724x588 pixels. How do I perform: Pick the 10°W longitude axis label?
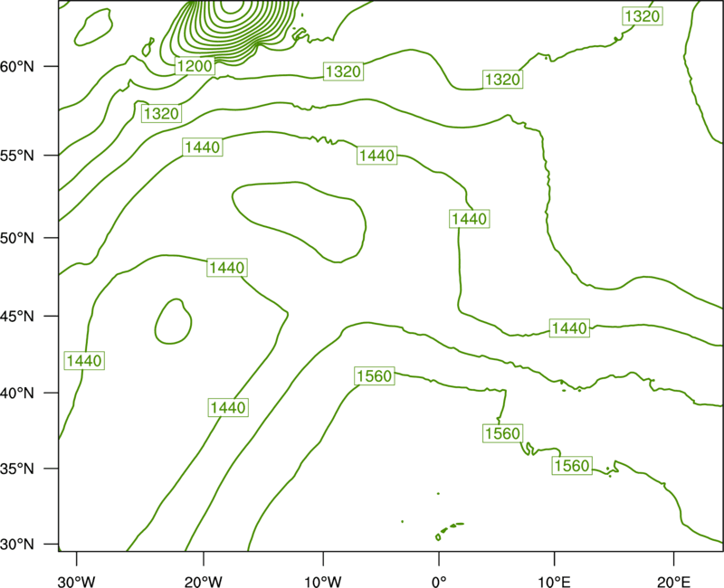323,582
